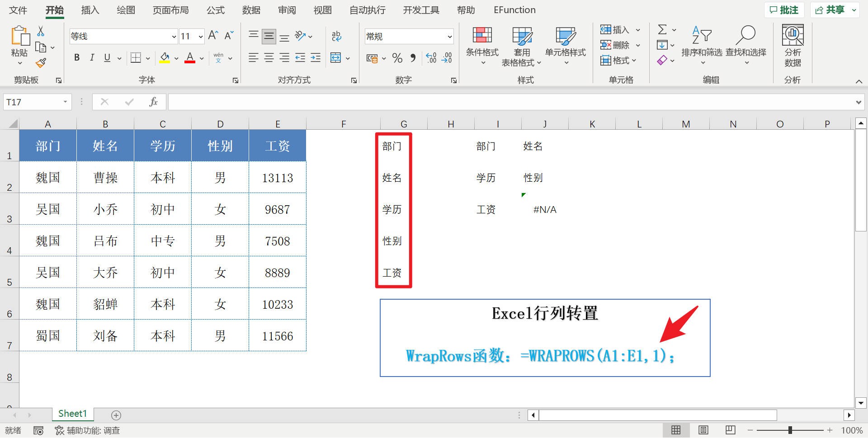Click AutoSum sigma icon
868x438 pixels.
click(662, 30)
